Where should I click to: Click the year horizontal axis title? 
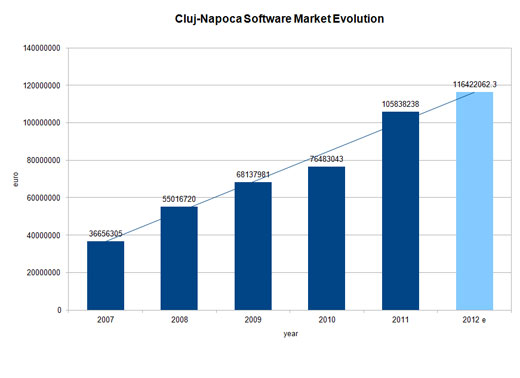291,334
